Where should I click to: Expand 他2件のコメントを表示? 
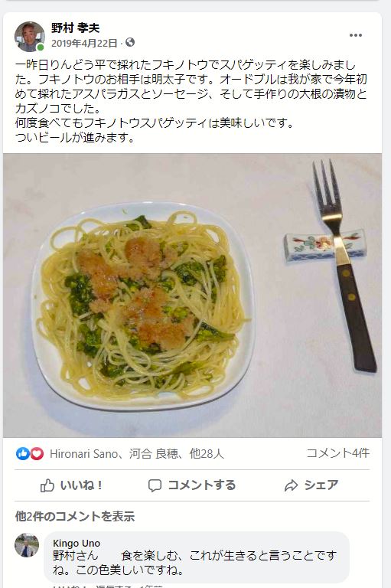[74, 516]
